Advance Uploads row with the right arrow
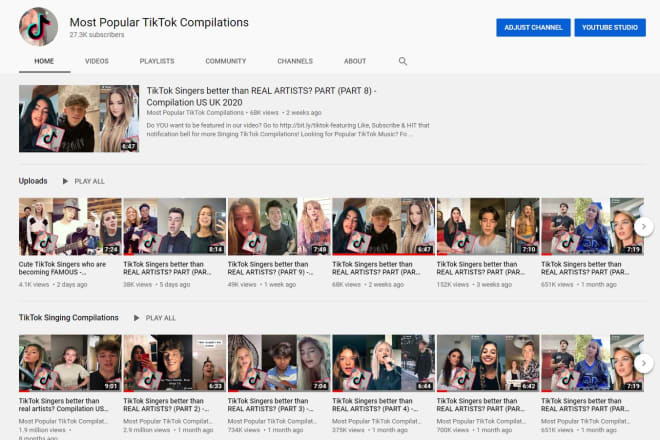The width and height of the screenshot is (660, 440). click(644, 227)
